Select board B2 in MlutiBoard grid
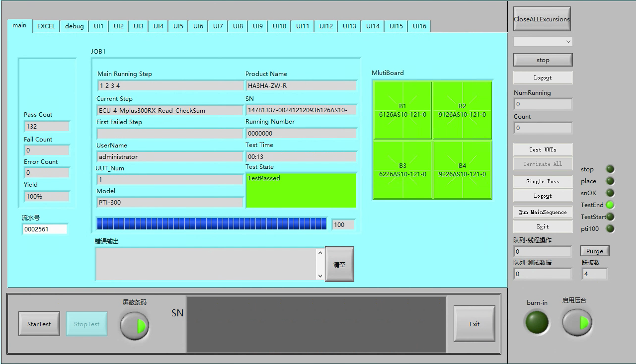This screenshot has height=364, width=636. [x=462, y=110]
